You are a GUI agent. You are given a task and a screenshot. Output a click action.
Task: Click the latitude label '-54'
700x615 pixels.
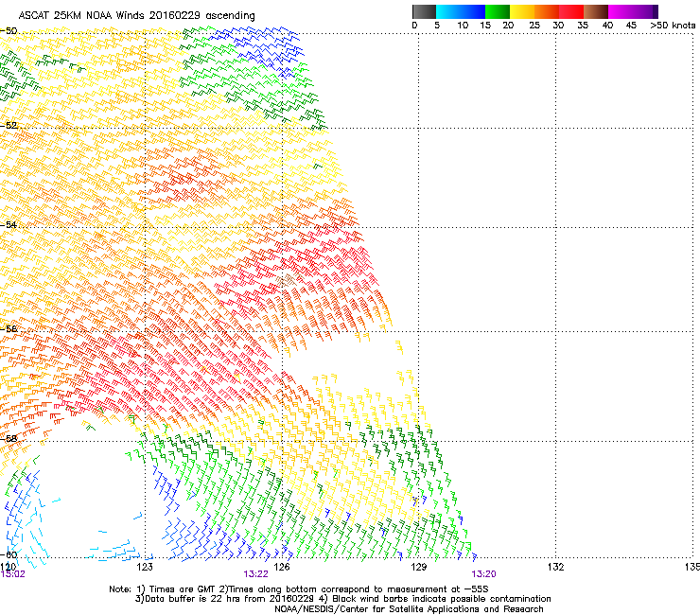click(9, 224)
